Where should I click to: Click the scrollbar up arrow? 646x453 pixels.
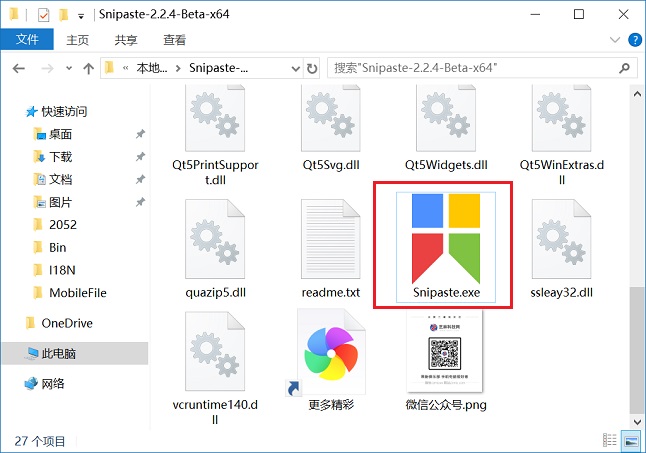[x=637, y=94]
